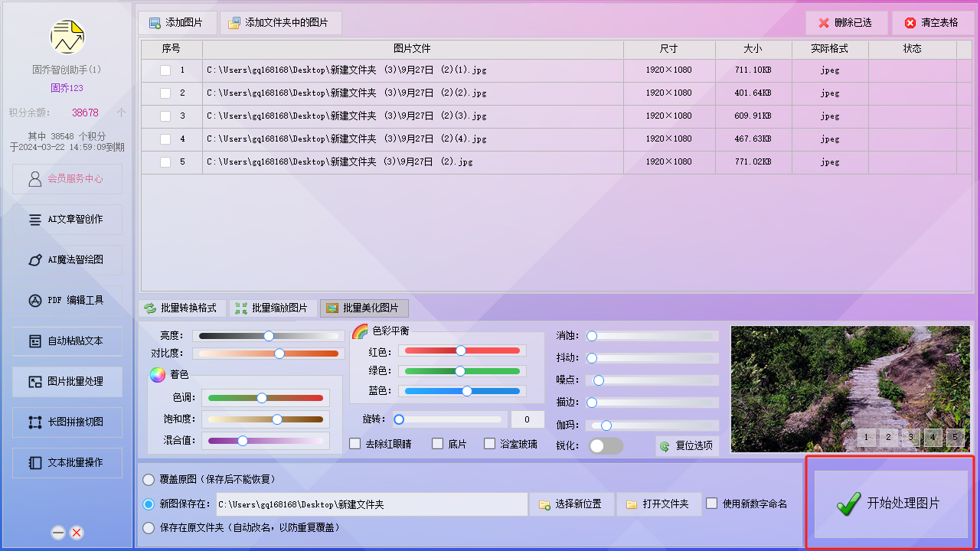Click the 红色 red balance slider
The width and height of the screenshot is (980, 551).
click(x=462, y=350)
